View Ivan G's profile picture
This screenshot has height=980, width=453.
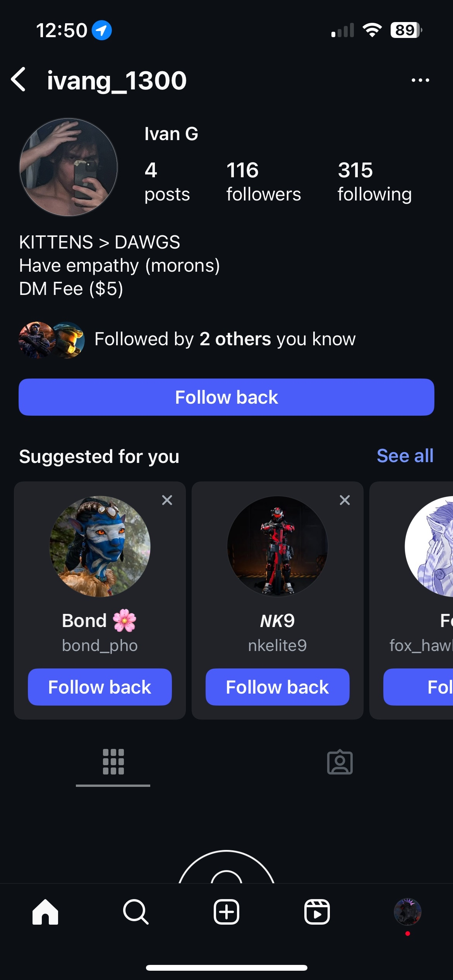pyautogui.click(x=69, y=167)
